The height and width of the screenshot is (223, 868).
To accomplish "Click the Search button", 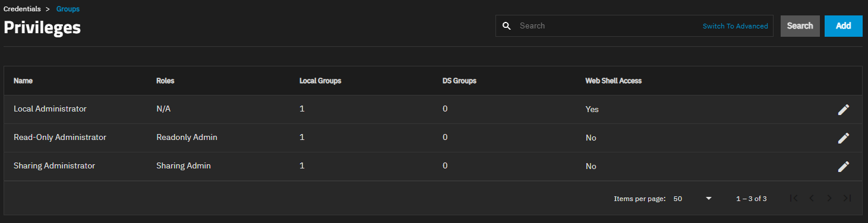I will 800,26.
